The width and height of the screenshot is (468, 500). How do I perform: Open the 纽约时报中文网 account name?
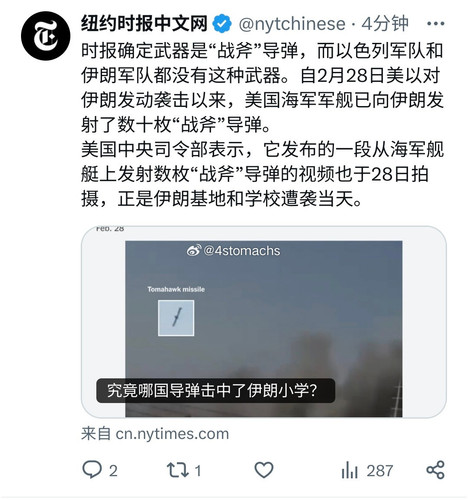(144, 24)
